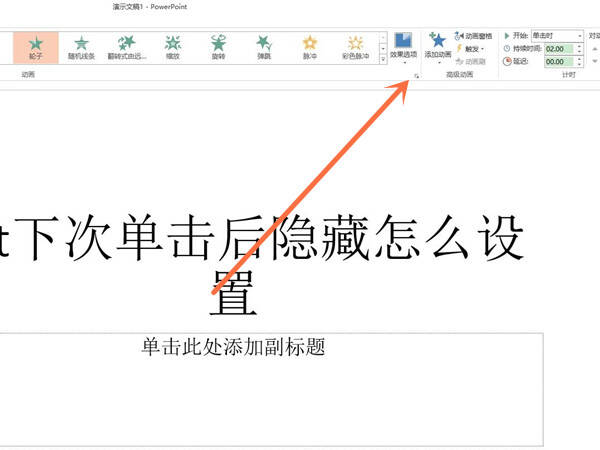Choose the 随机线条 animation effect

(x=81, y=47)
